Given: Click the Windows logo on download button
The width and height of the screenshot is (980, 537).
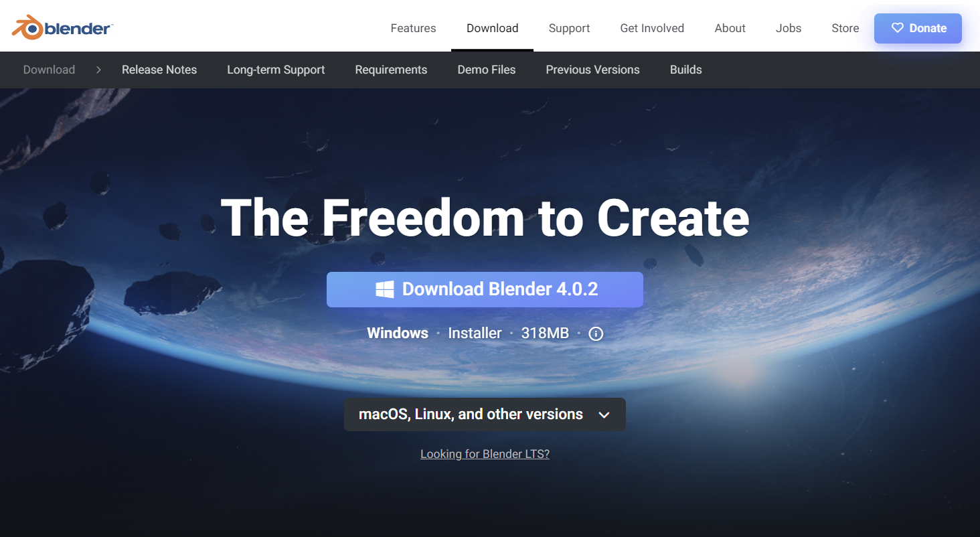Looking at the screenshot, I should [384, 289].
